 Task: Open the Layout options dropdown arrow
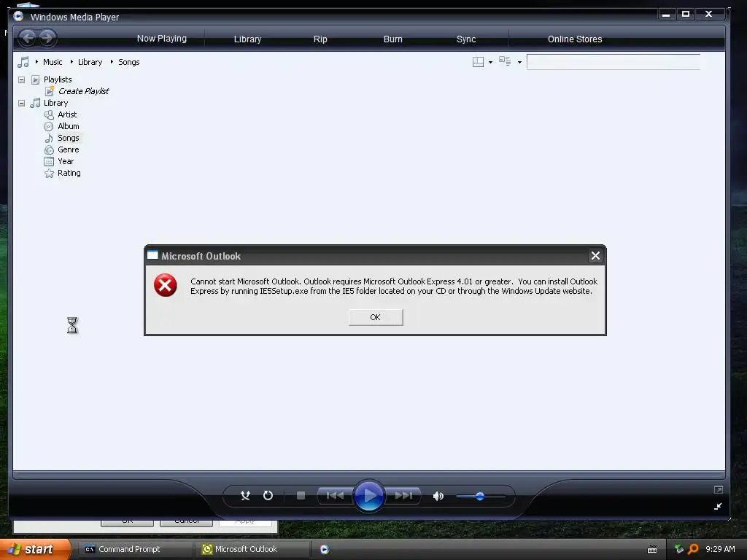point(490,63)
